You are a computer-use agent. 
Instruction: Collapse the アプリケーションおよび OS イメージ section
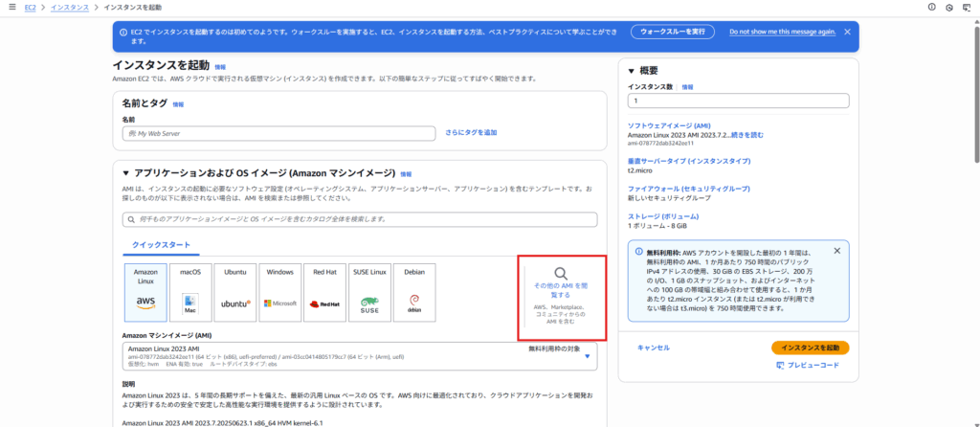(125, 173)
